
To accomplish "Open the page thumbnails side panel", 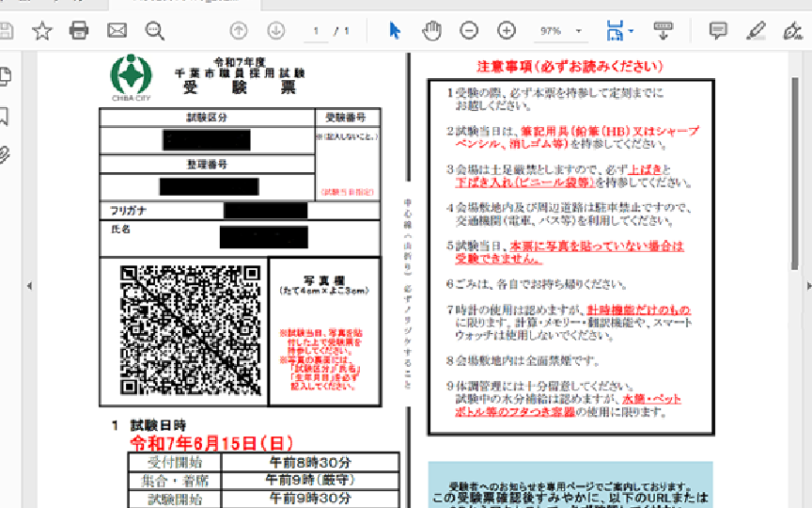I will pyautogui.click(x=5, y=75).
